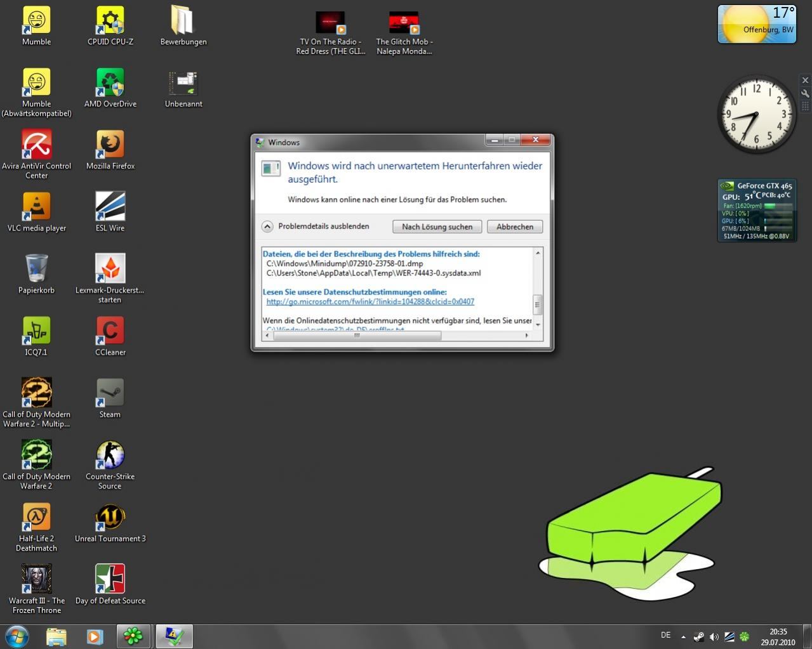812x649 pixels.
Task: Open the Unbenannt desktop file
Action: click(183, 88)
